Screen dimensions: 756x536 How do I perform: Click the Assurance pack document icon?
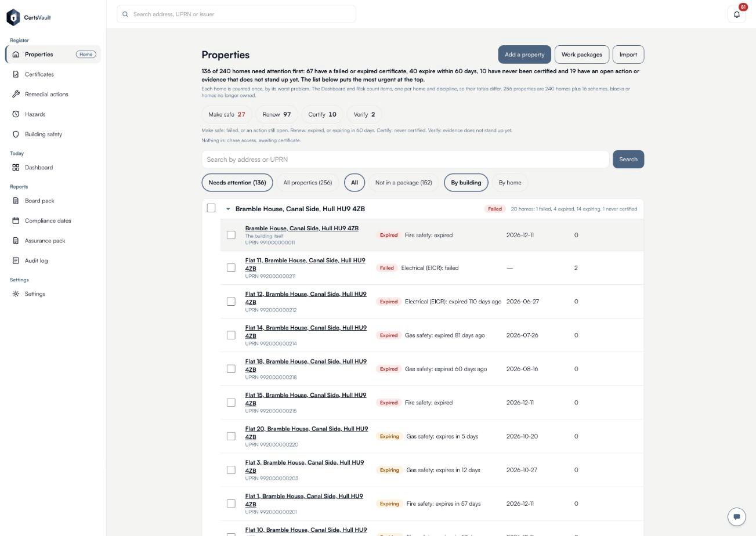(x=16, y=241)
